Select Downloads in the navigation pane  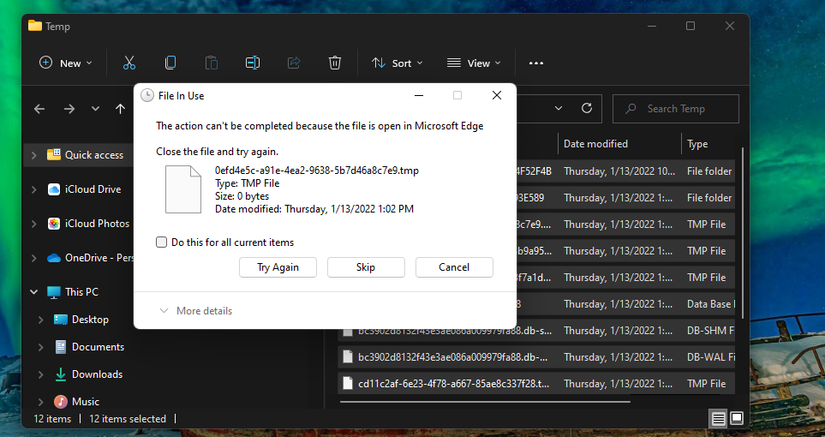click(x=96, y=374)
